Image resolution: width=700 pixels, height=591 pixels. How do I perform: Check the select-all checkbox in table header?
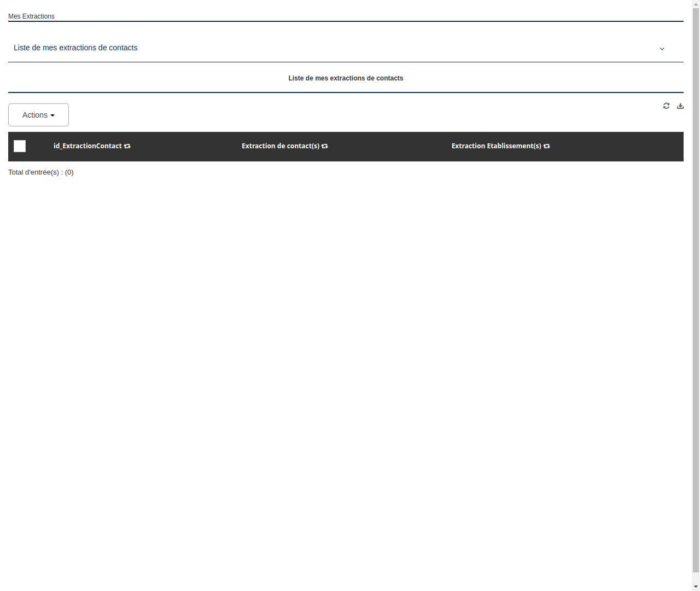(19, 146)
